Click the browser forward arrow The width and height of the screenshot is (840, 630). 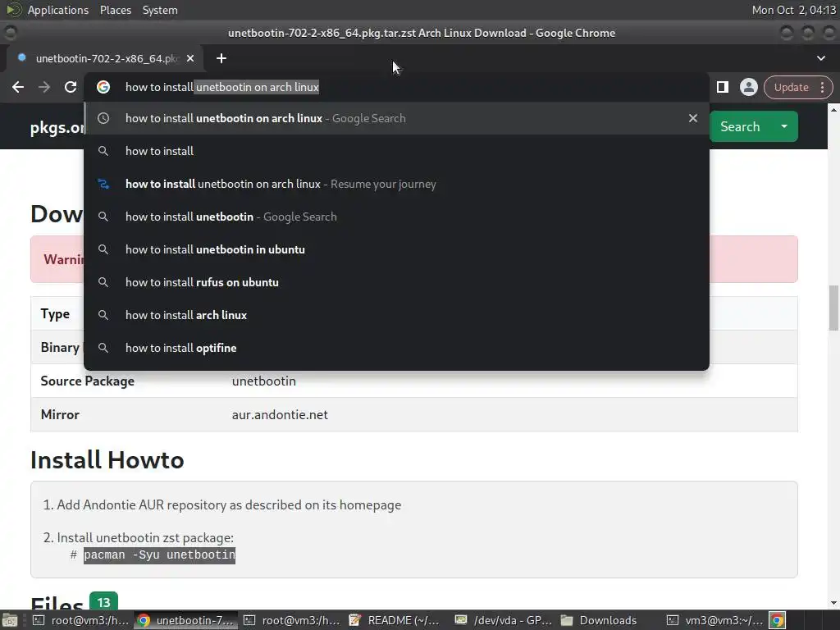coord(44,87)
